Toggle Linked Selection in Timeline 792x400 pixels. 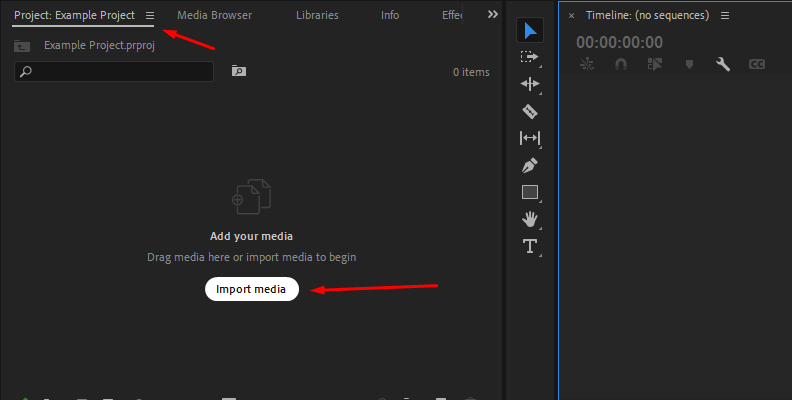pyautogui.click(x=654, y=64)
